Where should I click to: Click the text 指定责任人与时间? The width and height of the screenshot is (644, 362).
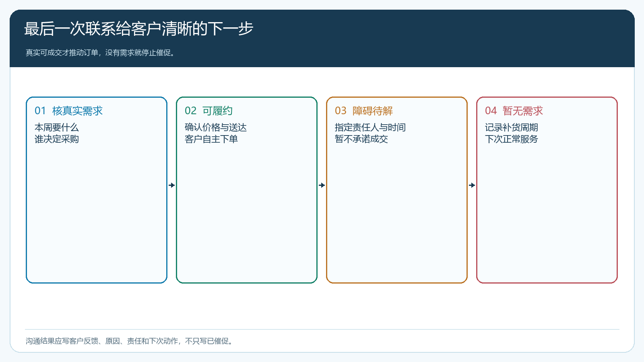coord(370,128)
